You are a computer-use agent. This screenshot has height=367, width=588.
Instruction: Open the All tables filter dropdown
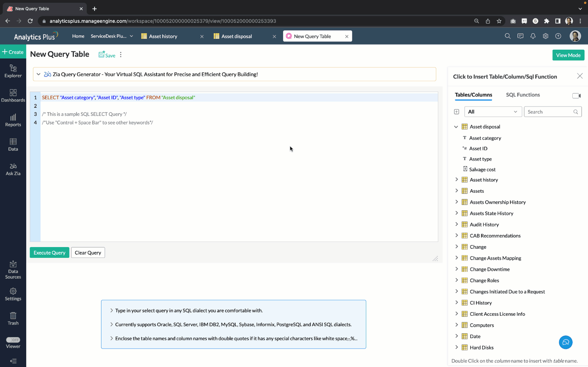point(493,112)
